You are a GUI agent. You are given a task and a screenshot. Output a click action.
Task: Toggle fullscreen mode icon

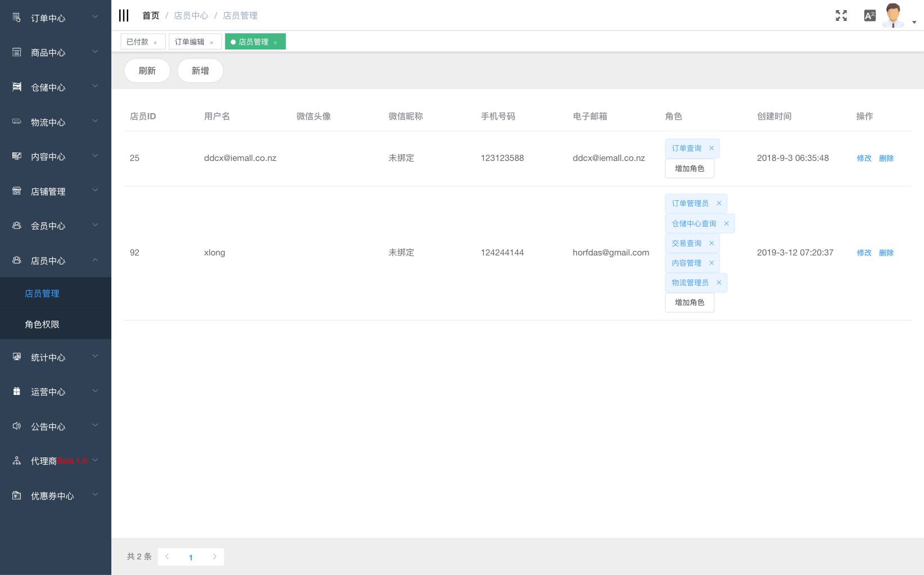(x=841, y=16)
